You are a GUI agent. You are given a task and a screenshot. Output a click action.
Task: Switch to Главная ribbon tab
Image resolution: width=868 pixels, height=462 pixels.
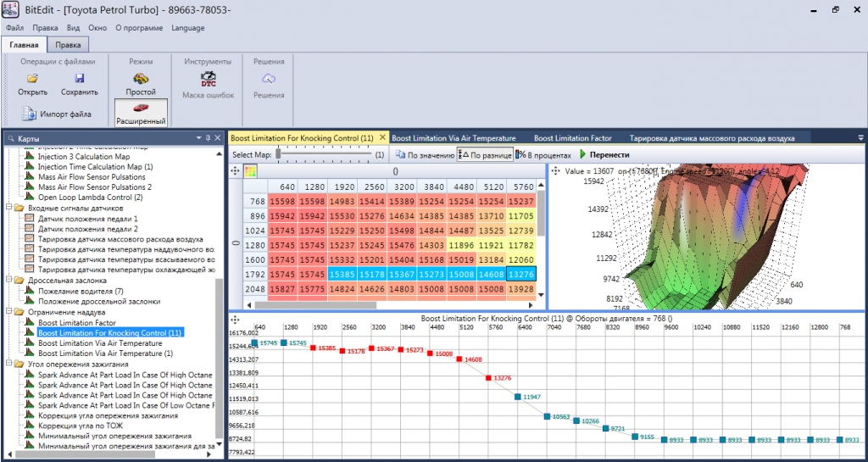(23, 45)
